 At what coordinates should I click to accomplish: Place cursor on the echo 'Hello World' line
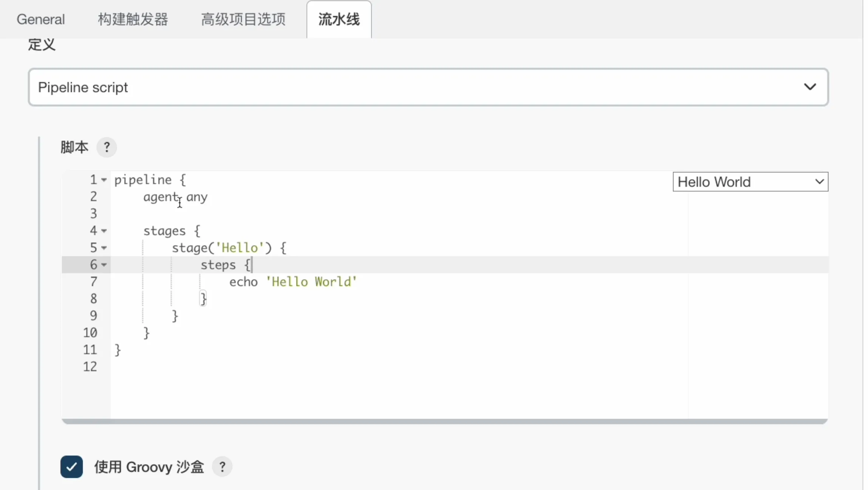[x=293, y=282]
